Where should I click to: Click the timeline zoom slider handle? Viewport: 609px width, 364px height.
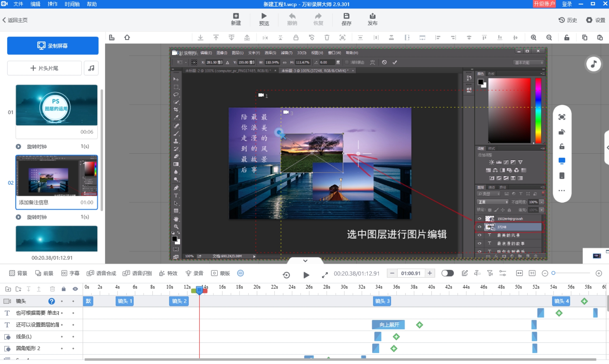pos(554,273)
